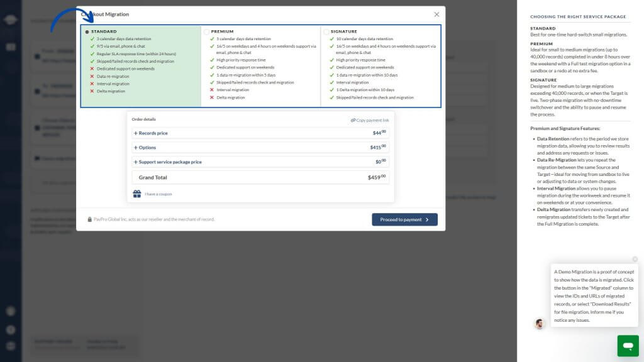Expand Support service package price details
This screenshot has height=362, width=644.
(x=170, y=162)
